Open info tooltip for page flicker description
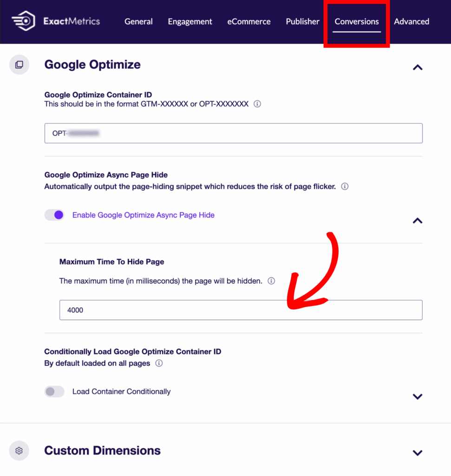 pyautogui.click(x=345, y=186)
